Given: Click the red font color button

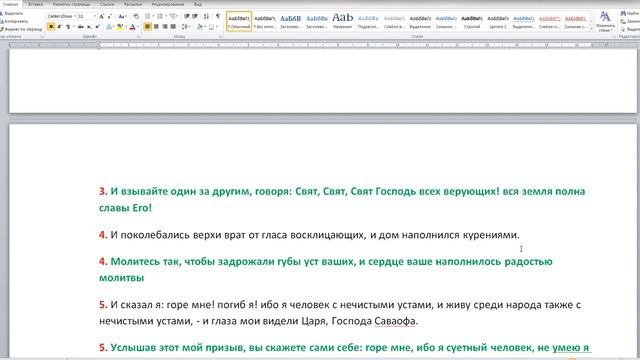Looking at the screenshot, I should pyautogui.click(x=132, y=27).
